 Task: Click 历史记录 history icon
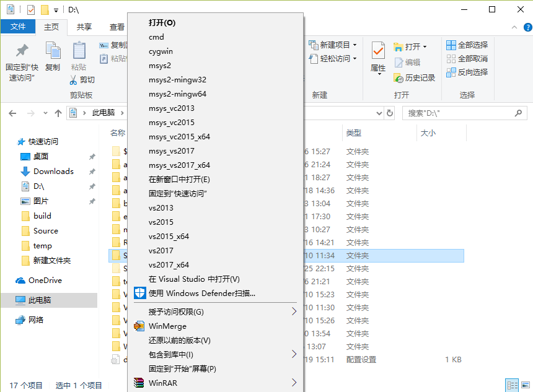(x=399, y=78)
